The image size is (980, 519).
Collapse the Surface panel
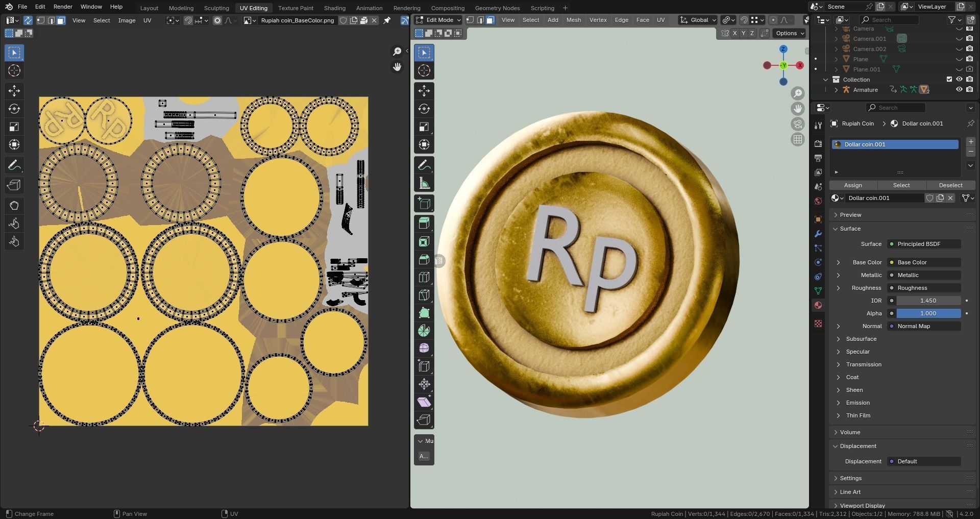tap(850, 229)
